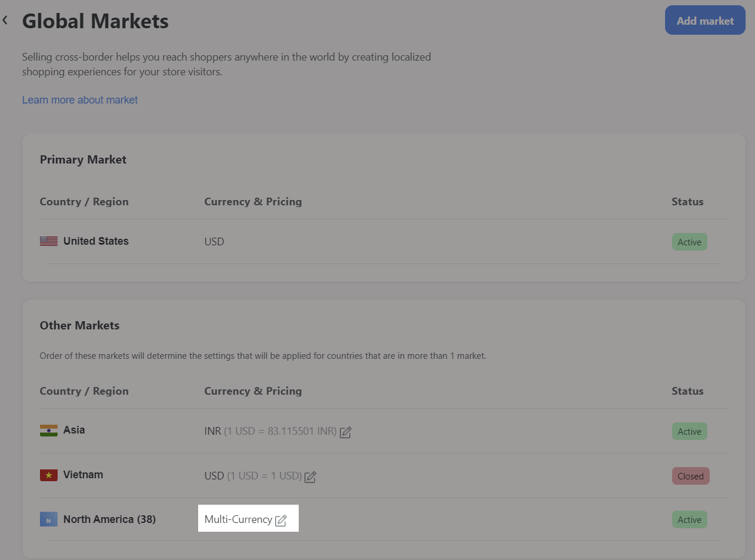Go back using the arrow beside Global Markets

(5, 21)
